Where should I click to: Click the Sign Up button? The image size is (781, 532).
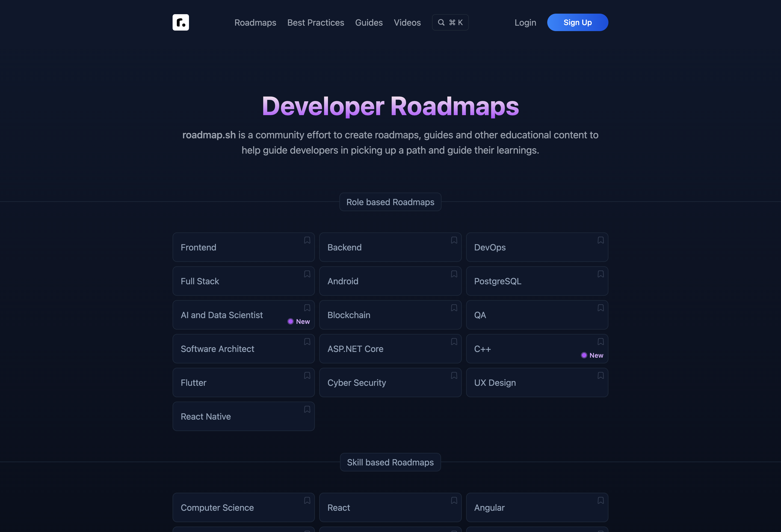tap(577, 22)
